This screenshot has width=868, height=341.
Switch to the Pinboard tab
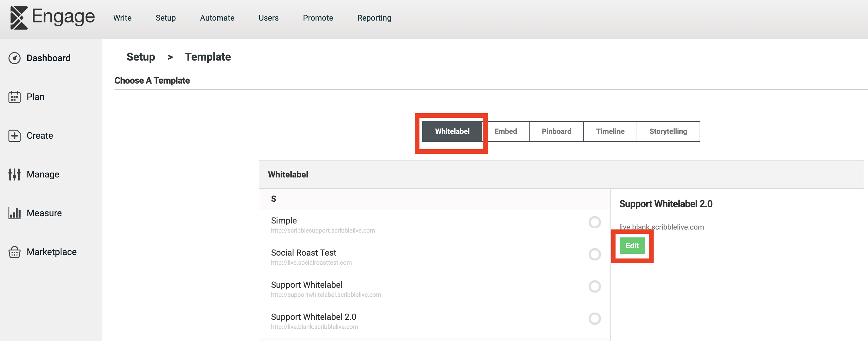click(x=556, y=131)
